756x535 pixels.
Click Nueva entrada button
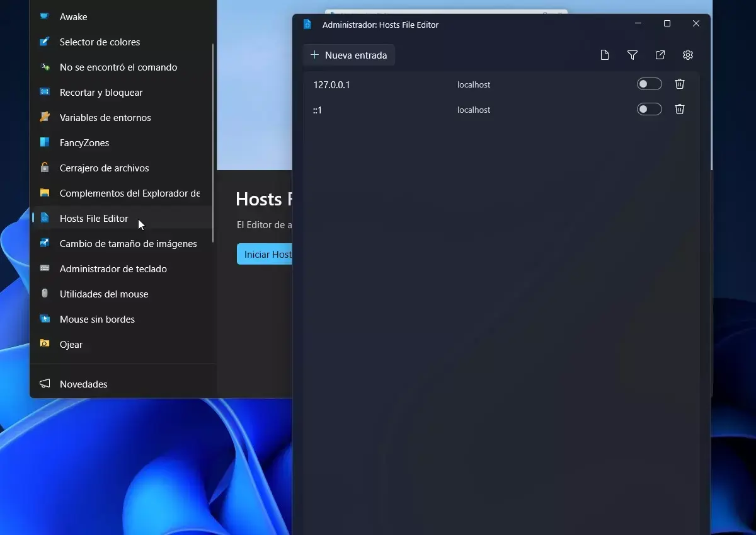[349, 55]
